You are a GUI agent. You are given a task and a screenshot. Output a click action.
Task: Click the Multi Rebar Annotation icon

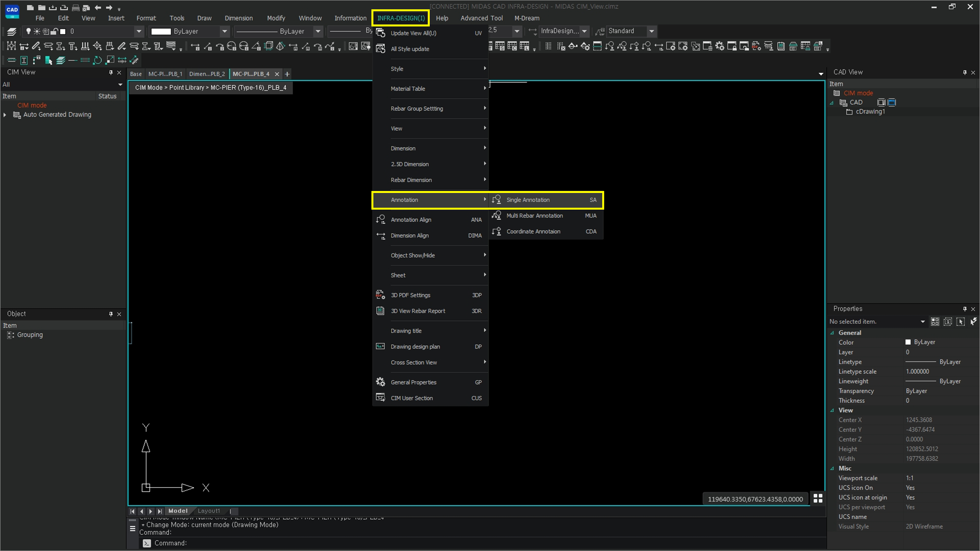click(x=496, y=216)
